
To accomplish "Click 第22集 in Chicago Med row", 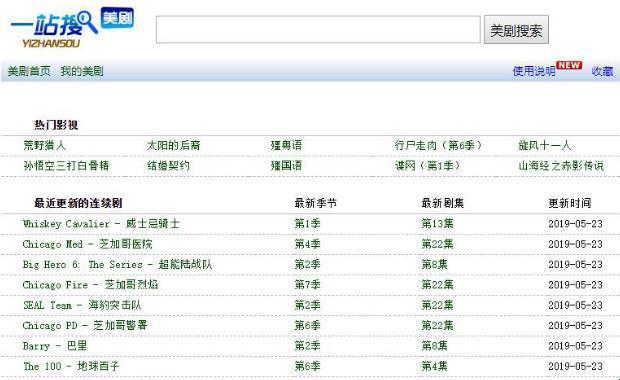I will pos(437,244).
